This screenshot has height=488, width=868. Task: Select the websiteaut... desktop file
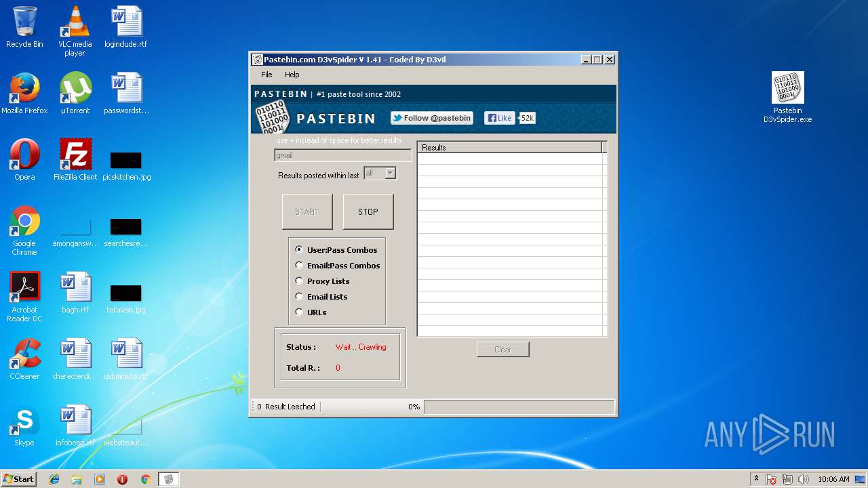(126, 432)
